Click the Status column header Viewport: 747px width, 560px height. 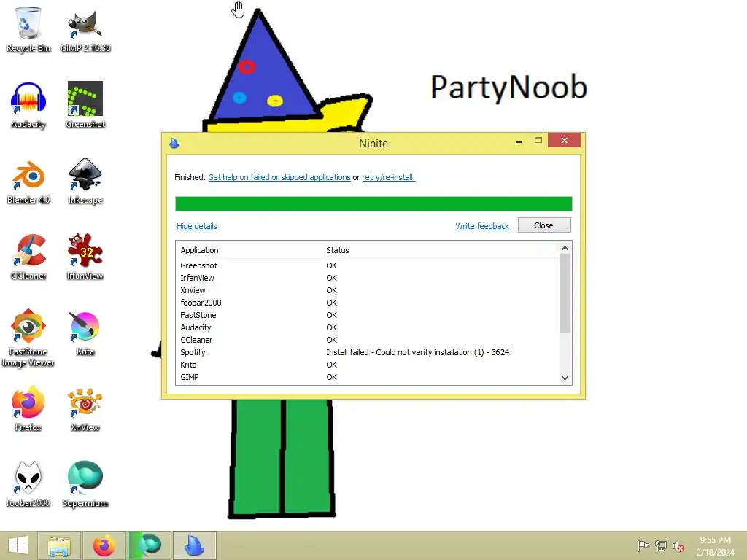(439, 250)
